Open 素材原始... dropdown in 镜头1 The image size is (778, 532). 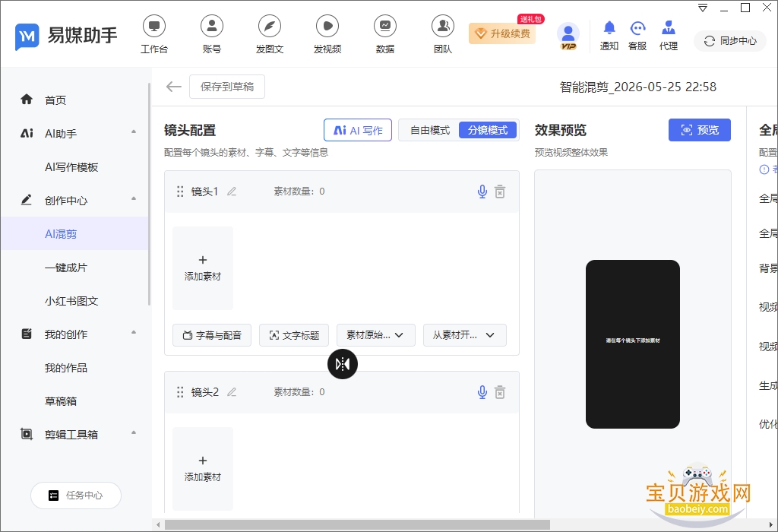(375, 335)
